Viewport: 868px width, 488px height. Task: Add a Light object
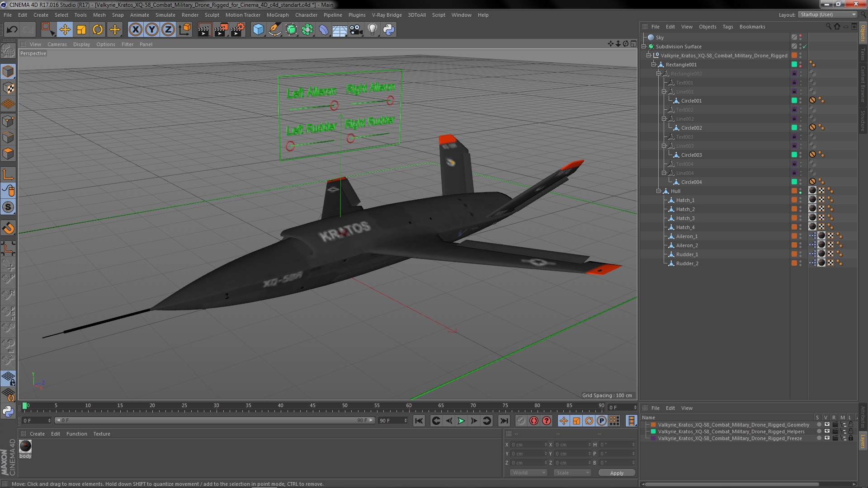pyautogui.click(x=373, y=30)
